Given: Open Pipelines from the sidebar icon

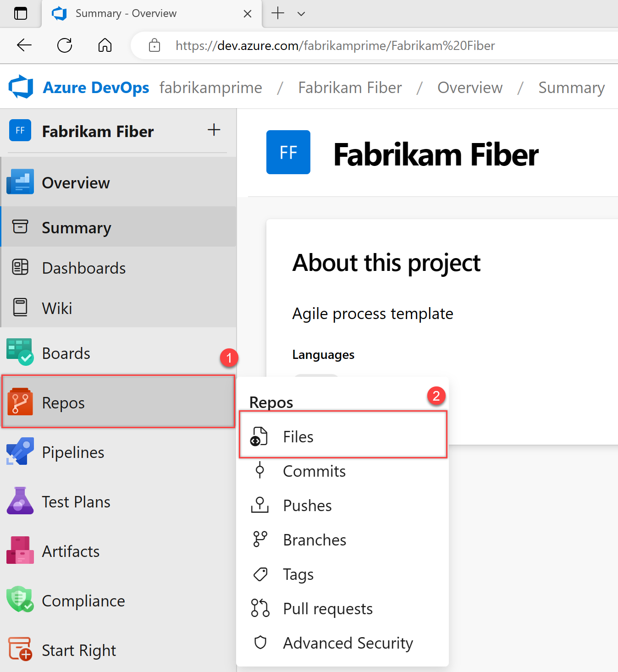Looking at the screenshot, I should tap(20, 452).
